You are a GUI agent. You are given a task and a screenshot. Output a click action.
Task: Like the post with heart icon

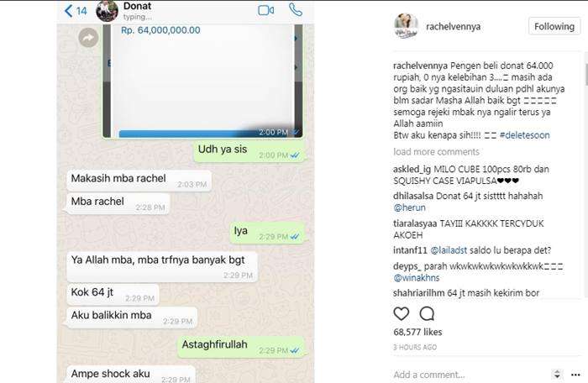402,313
